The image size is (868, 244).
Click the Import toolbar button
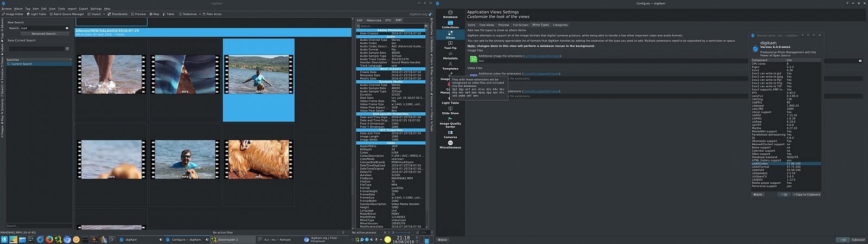pos(95,14)
